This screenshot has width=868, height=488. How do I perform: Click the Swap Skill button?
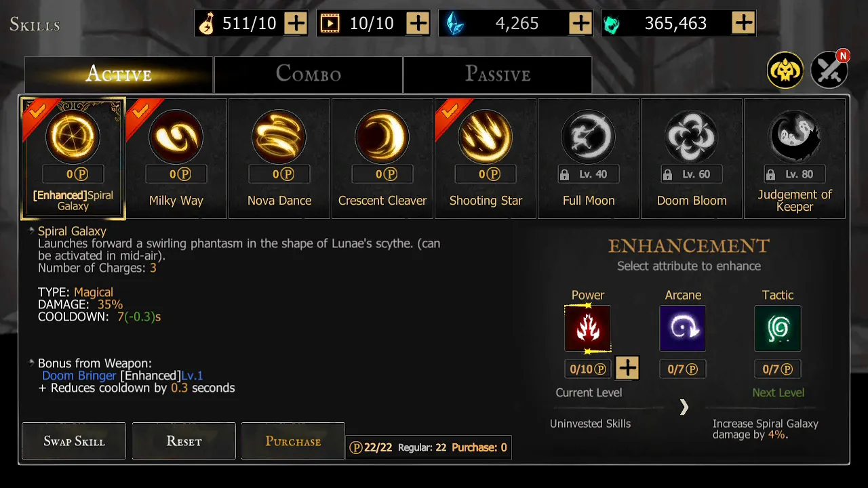(74, 441)
